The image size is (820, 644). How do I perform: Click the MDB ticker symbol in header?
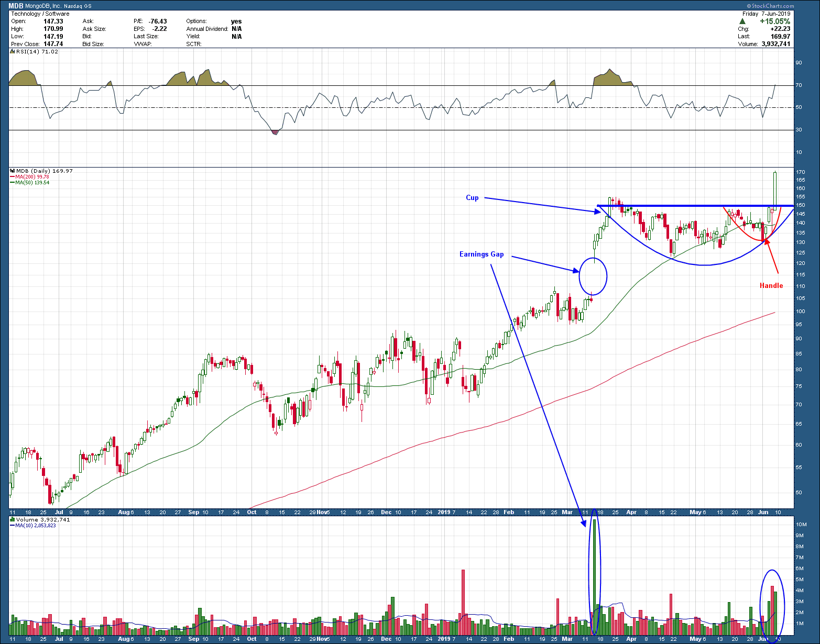coord(16,6)
